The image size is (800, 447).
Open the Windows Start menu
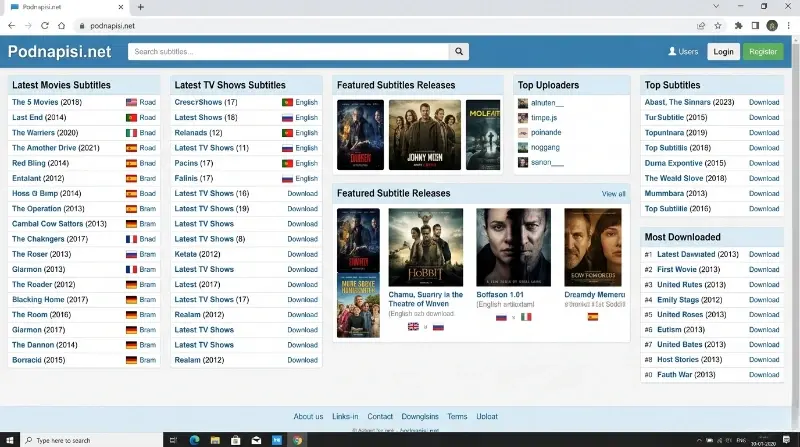tap(9, 440)
